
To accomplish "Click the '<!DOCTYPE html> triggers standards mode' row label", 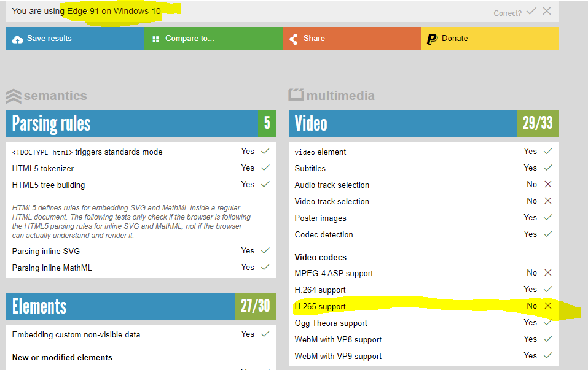I will click(x=87, y=152).
